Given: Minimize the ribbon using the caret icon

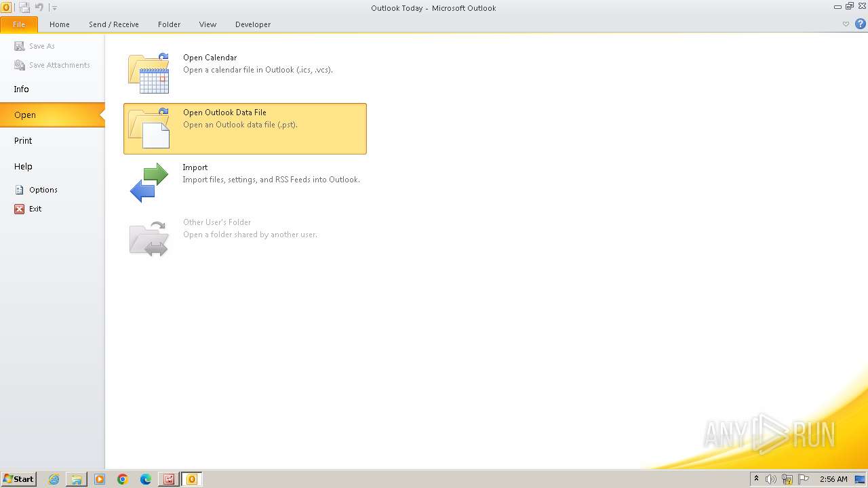Looking at the screenshot, I should (846, 24).
